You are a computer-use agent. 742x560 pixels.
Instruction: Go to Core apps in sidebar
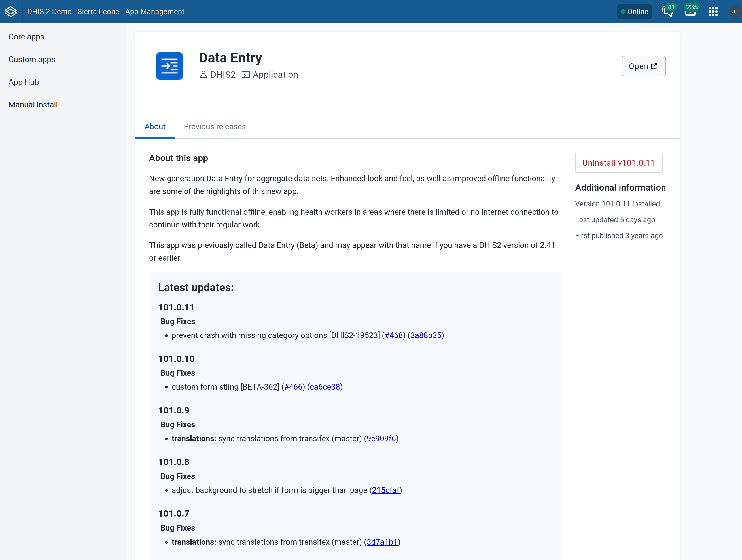click(x=26, y=37)
